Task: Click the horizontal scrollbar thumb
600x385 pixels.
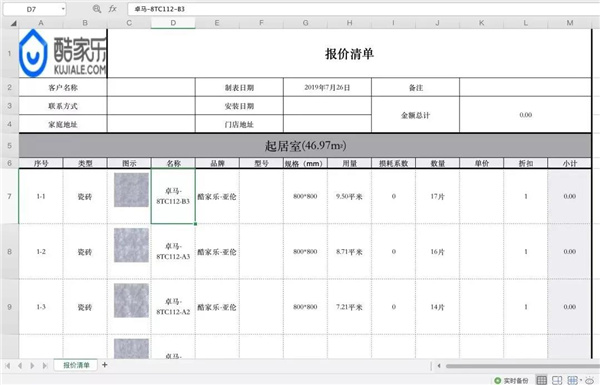Action: pos(523,366)
